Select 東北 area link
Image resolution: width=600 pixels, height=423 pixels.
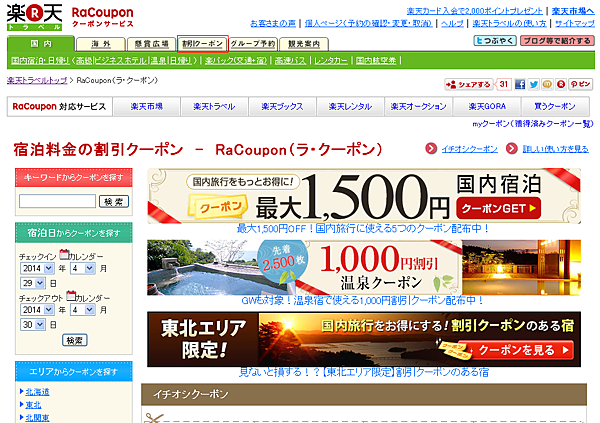(x=33, y=405)
